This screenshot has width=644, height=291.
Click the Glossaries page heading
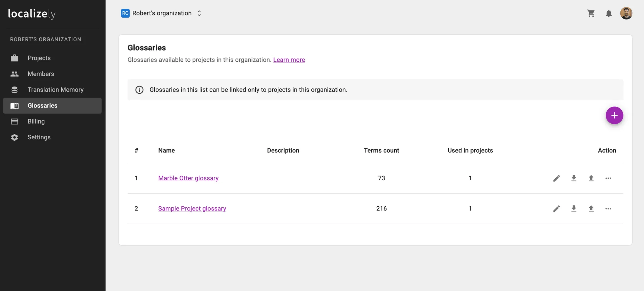pyautogui.click(x=147, y=48)
